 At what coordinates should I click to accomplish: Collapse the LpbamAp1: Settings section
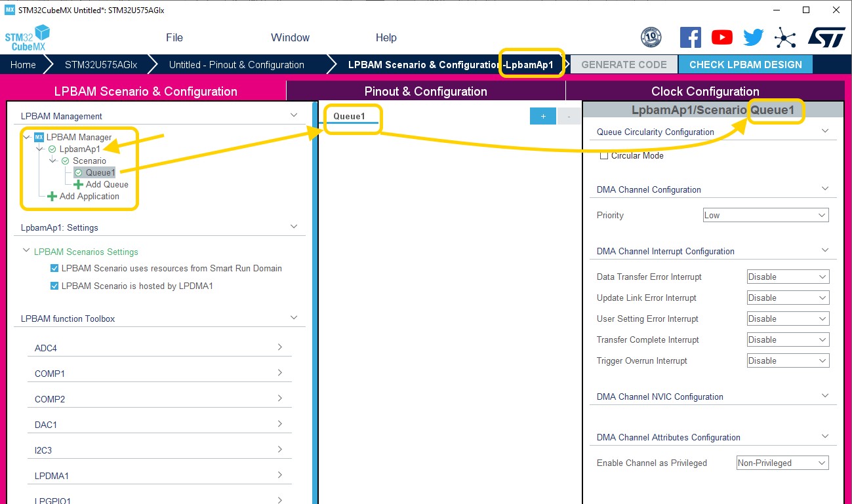click(x=294, y=227)
